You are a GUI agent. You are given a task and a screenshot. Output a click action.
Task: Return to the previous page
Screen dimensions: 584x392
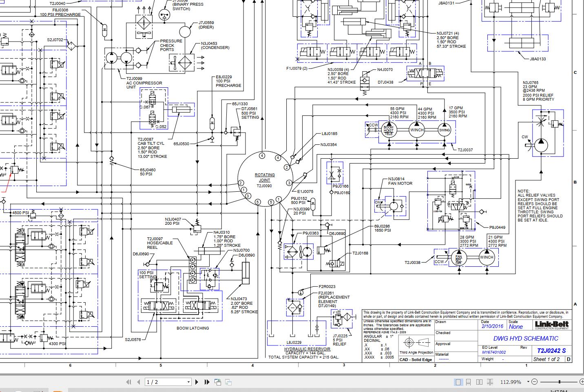coord(139,382)
